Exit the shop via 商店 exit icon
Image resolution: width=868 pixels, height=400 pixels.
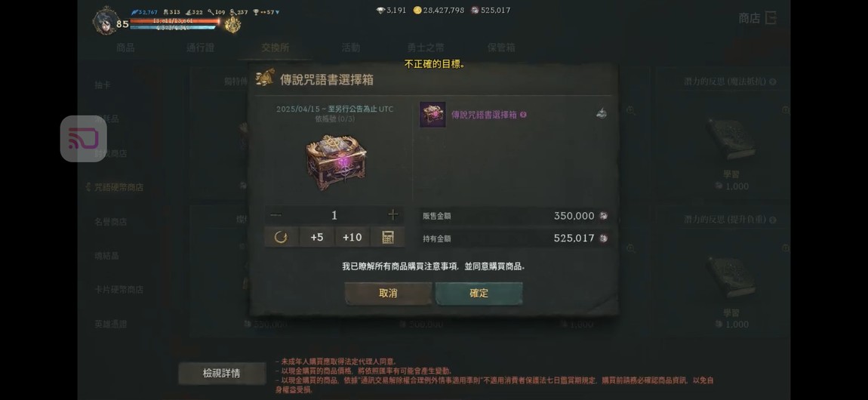tap(771, 17)
